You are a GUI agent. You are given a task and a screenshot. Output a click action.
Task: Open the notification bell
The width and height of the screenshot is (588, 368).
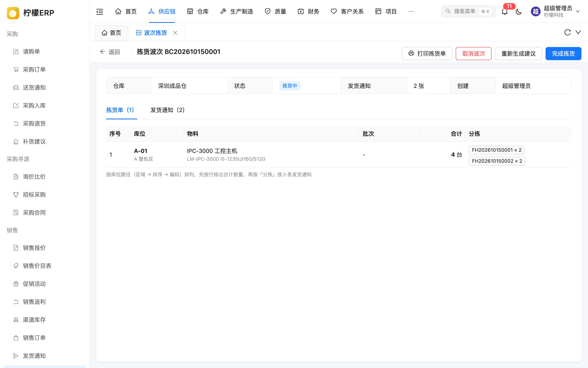505,11
